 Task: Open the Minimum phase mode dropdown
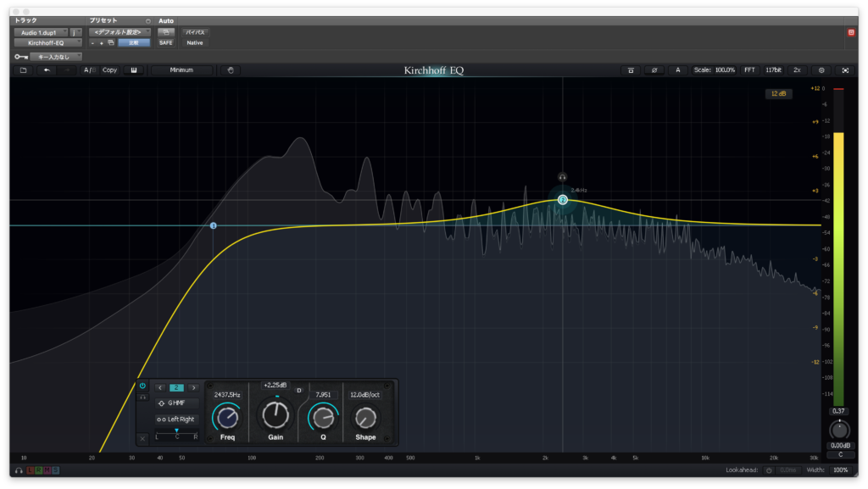click(x=181, y=70)
